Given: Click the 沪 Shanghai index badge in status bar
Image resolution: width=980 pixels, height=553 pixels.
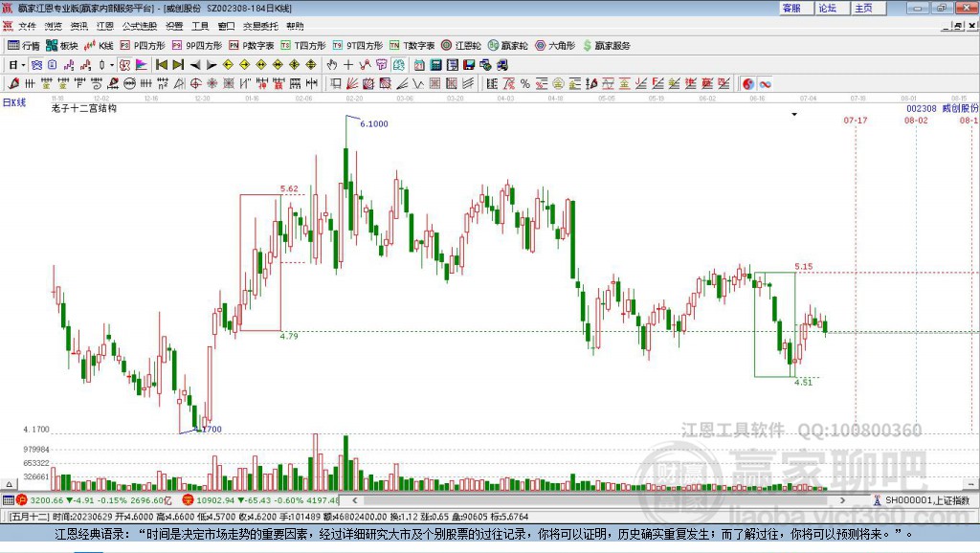Looking at the screenshot, I should 22,499.
